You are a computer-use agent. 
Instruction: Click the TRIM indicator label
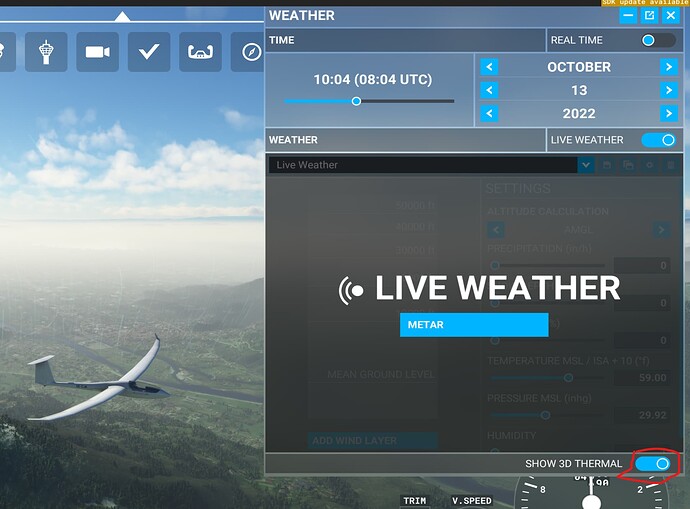415,501
